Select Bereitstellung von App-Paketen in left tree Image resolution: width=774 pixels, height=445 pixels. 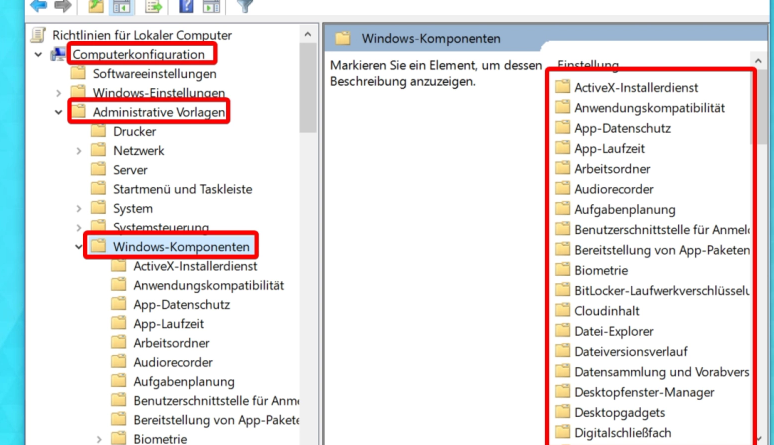(216, 420)
